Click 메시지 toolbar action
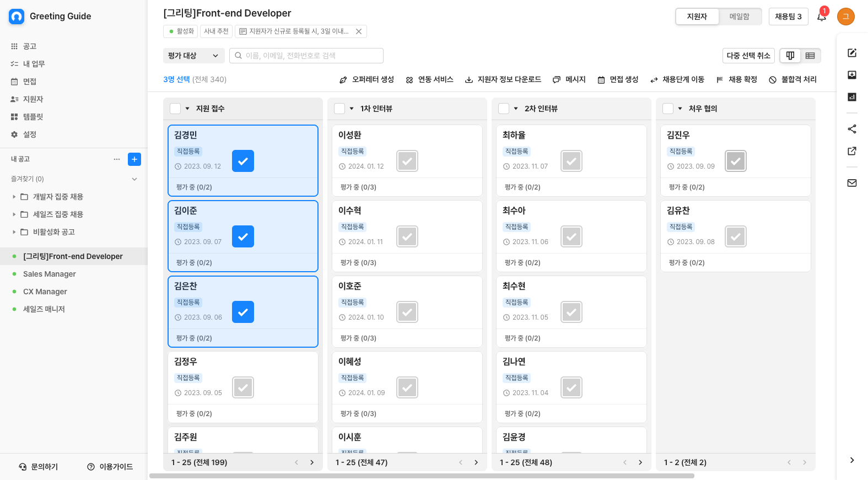The width and height of the screenshot is (868, 480). tap(569, 79)
